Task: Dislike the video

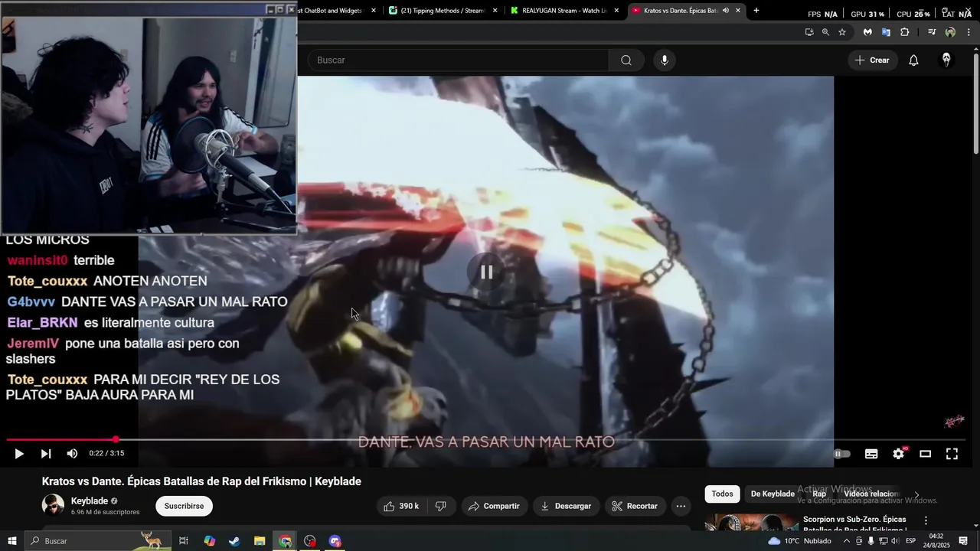Action: tap(440, 506)
